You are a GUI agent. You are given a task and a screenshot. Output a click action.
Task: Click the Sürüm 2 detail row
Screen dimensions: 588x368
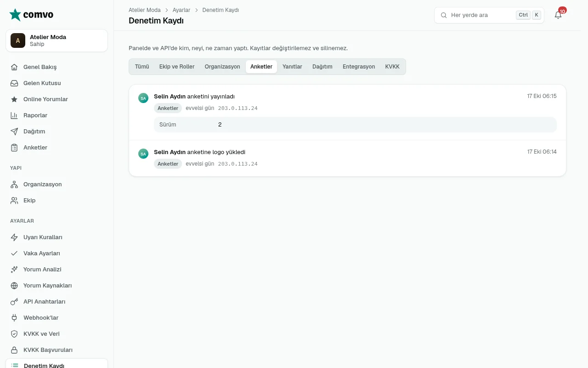point(355,125)
